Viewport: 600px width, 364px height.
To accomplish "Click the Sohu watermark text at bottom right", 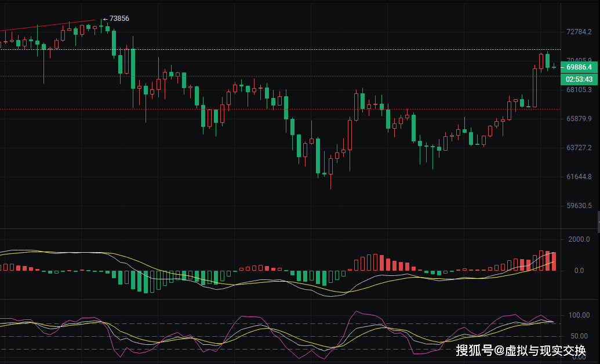I will click(521, 351).
